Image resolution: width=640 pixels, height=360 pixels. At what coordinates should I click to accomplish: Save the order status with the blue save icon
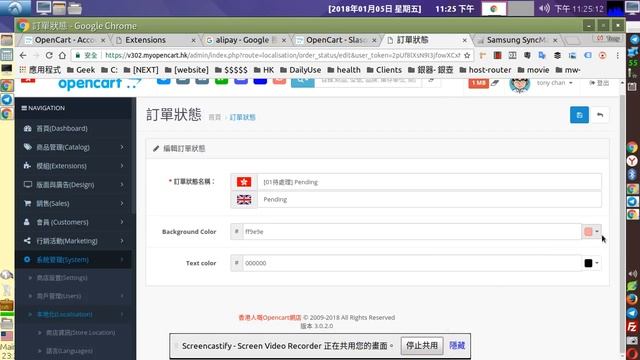pos(579,115)
